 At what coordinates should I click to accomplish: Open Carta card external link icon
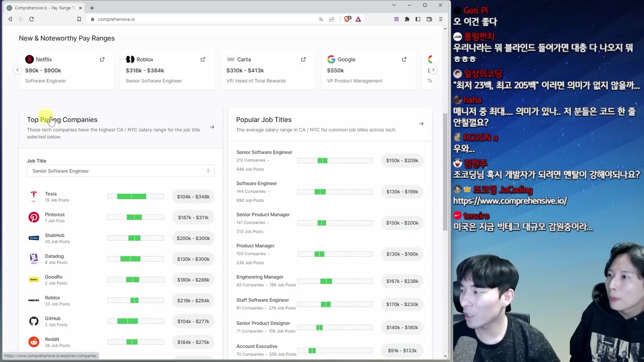pos(303,59)
